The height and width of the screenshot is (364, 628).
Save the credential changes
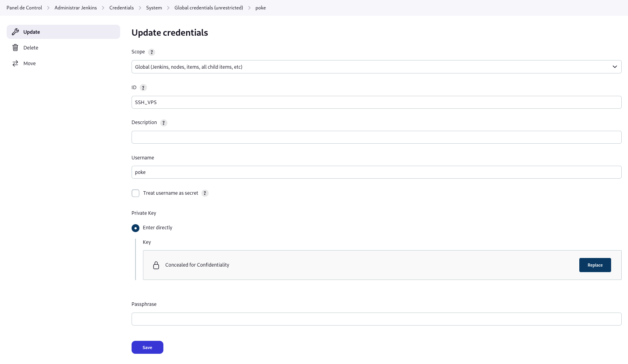[147, 348]
